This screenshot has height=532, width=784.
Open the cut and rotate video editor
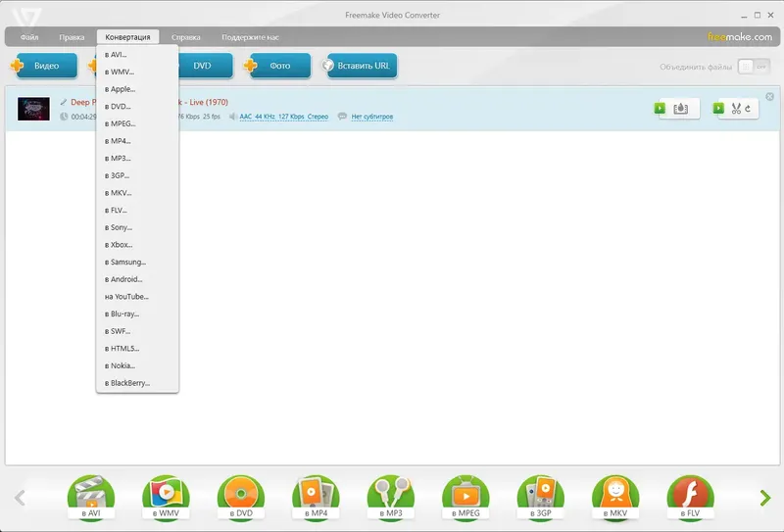[x=736, y=109]
